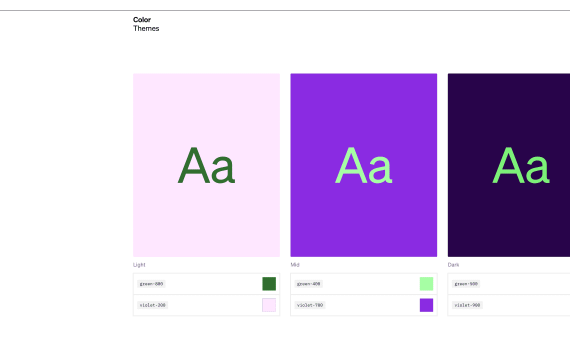Open the Light theme preview card
The width and height of the screenshot is (570, 360).
(x=206, y=165)
